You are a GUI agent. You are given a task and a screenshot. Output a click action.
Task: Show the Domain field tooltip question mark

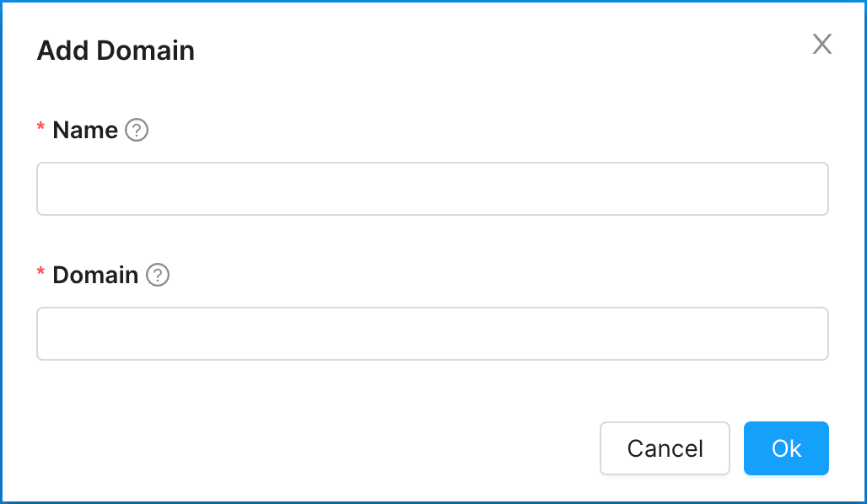click(x=158, y=276)
